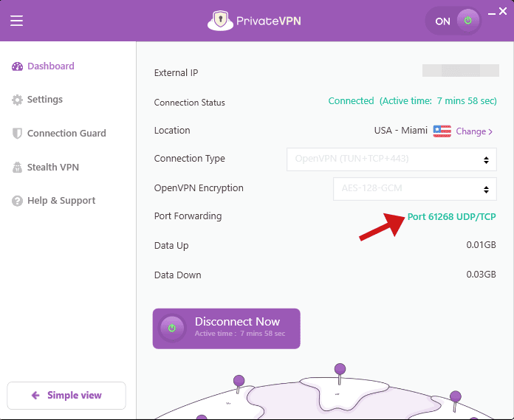The width and height of the screenshot is (514, 420).
Task: Click the Help & Support question icon
Action: tap(18, 201)
